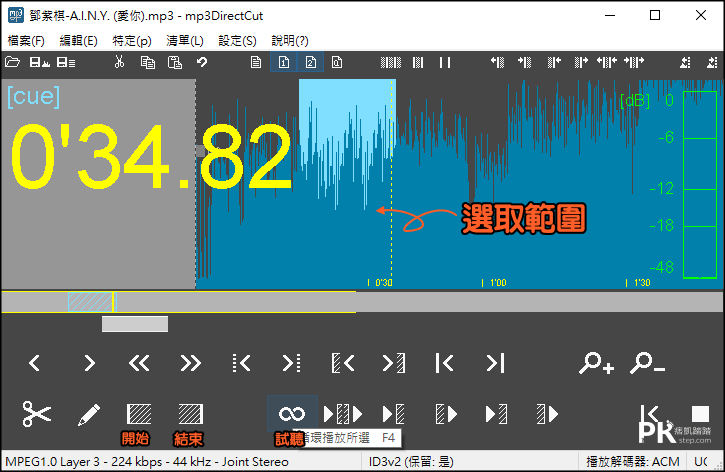Open the 編輯(E) menu

(79, 41)
